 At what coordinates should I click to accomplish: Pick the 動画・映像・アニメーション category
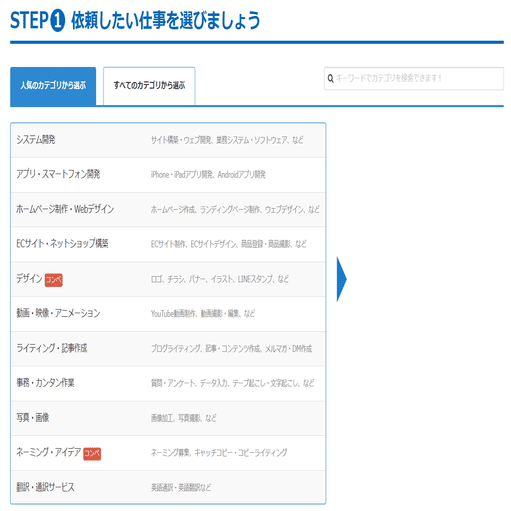168,314
